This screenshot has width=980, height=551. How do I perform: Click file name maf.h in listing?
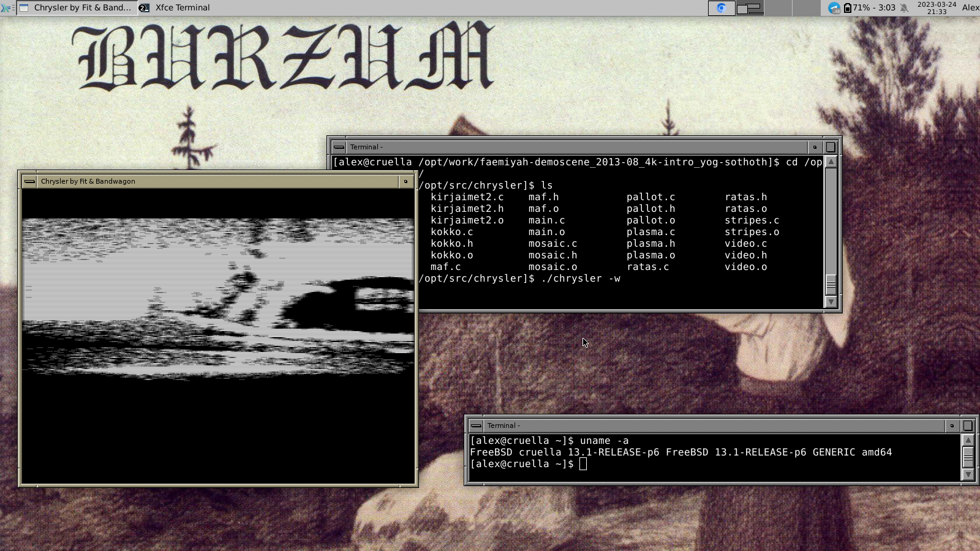pyautogui.click(x=543, y=197)
